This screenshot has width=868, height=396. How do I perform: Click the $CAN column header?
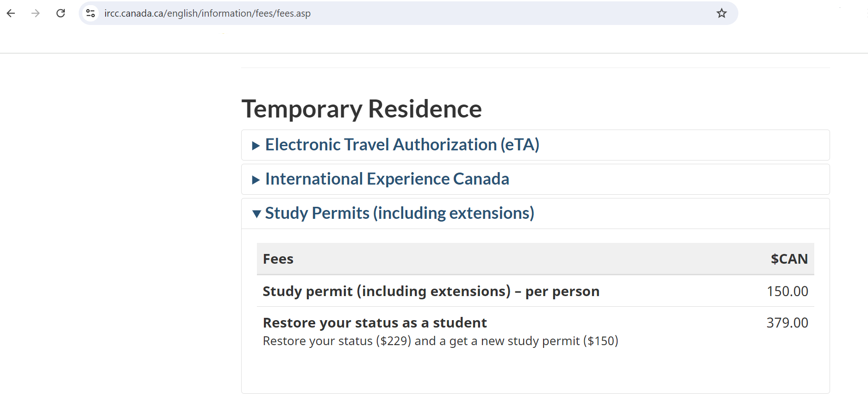(x=789, y=259)
